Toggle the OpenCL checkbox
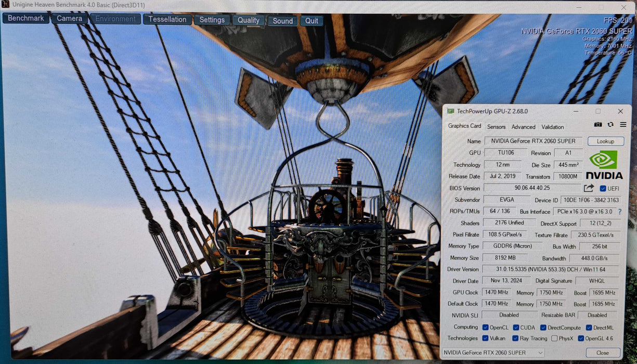Image resolution: width=637 pixels, height=364 pixels. tap(485, 327)
